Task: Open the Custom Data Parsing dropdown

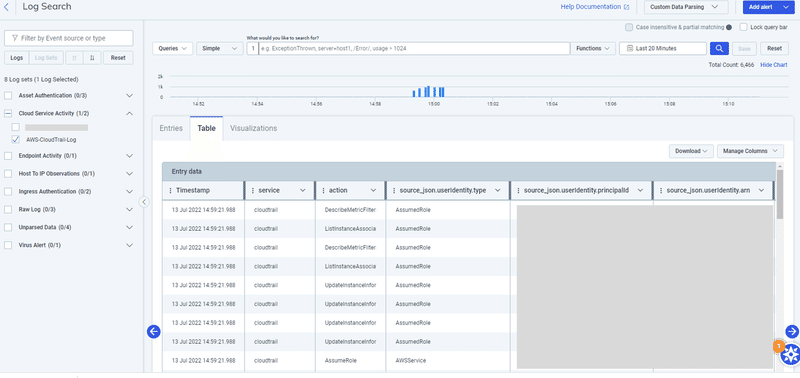Action: (x=686, y=7)
